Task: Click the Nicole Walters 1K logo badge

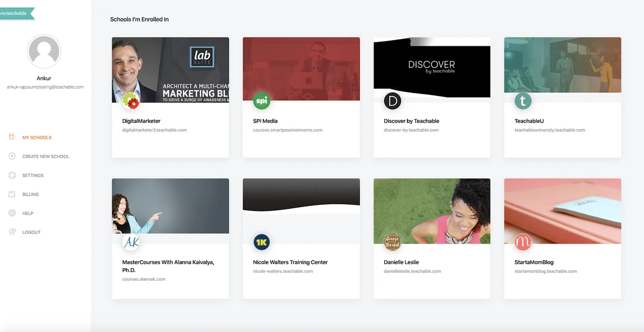Action: (261, 242)
